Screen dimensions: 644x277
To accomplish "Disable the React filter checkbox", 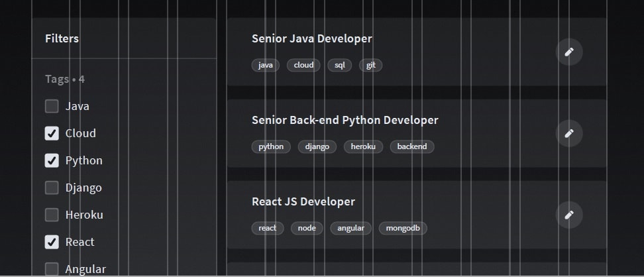I will [x=52, y=242].
